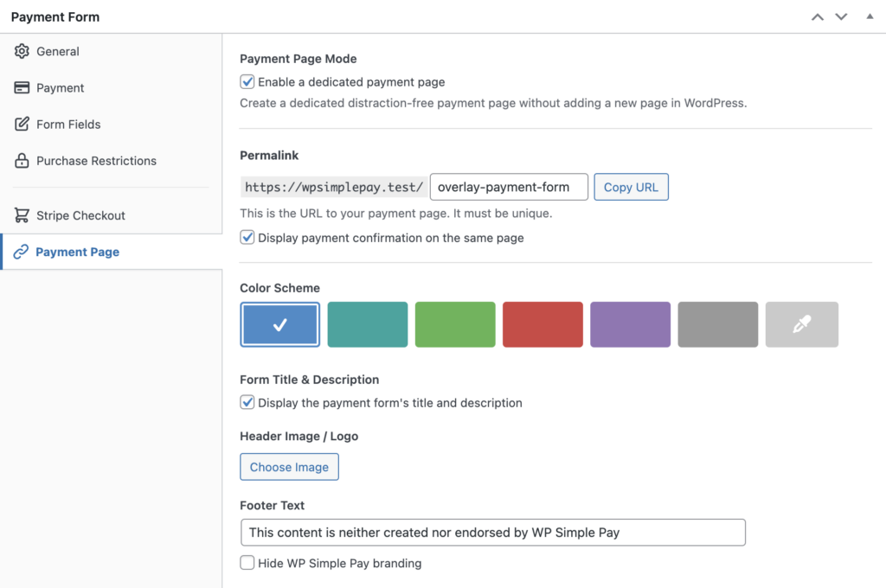
Task: Click the Purchase Restrictions lock icon
Action: click(x=22, y=161)
